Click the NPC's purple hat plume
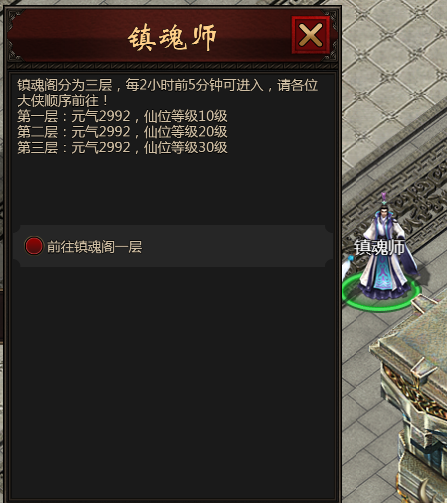447x503 pixels. 384,199
